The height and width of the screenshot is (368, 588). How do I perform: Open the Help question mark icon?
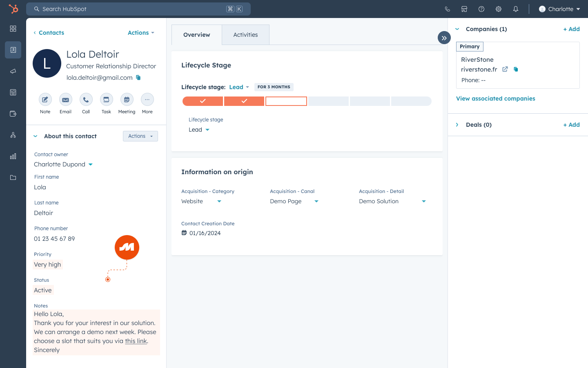[481, 9]
